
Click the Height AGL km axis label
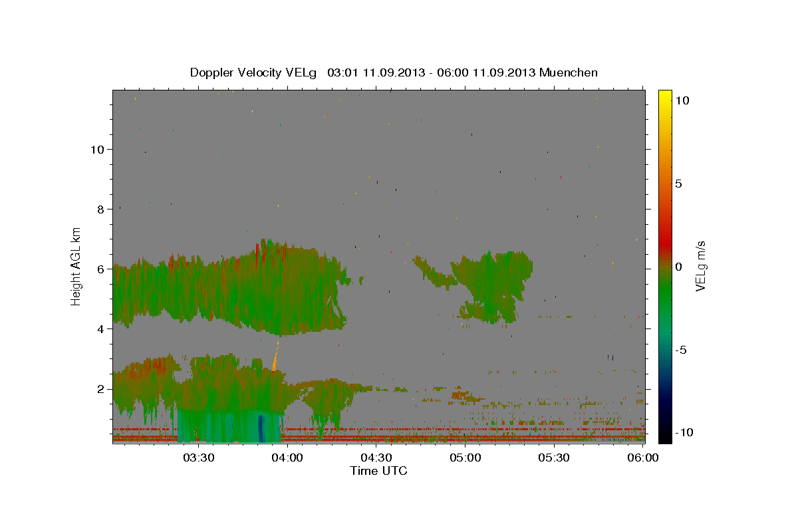coord(76,265)
